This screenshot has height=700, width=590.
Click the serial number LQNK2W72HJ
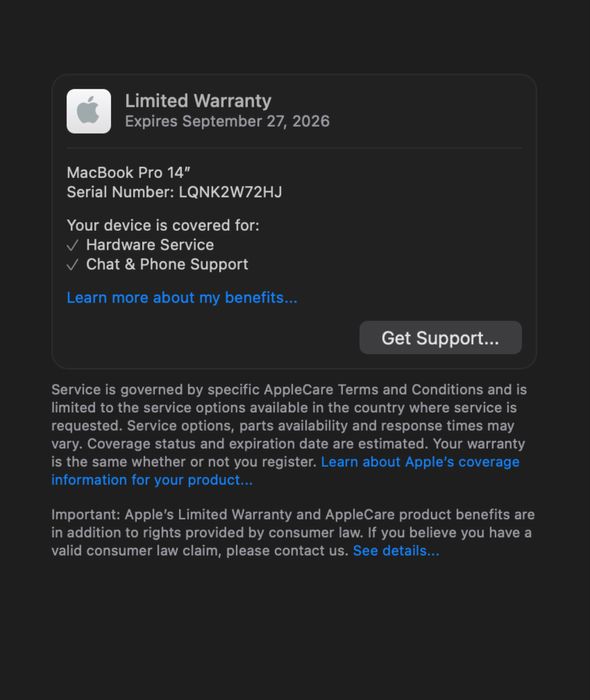(230, 192)
